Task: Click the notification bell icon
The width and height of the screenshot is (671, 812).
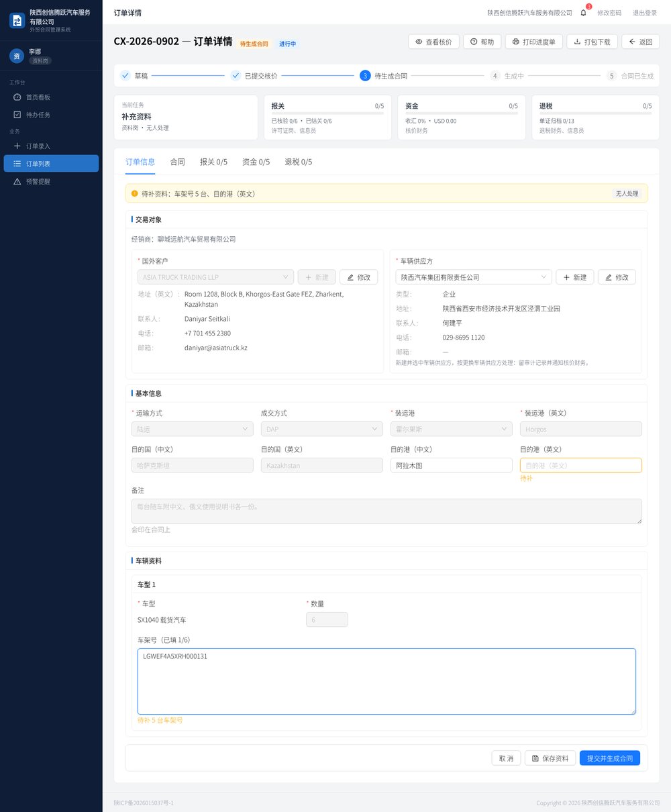Action: pyautogui.click(x=583, y=13)
